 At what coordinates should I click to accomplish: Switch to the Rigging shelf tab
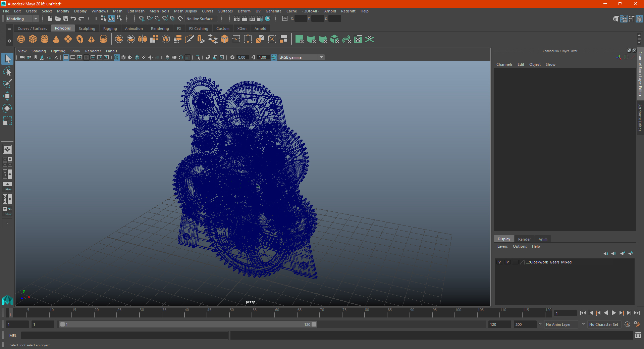110,29
